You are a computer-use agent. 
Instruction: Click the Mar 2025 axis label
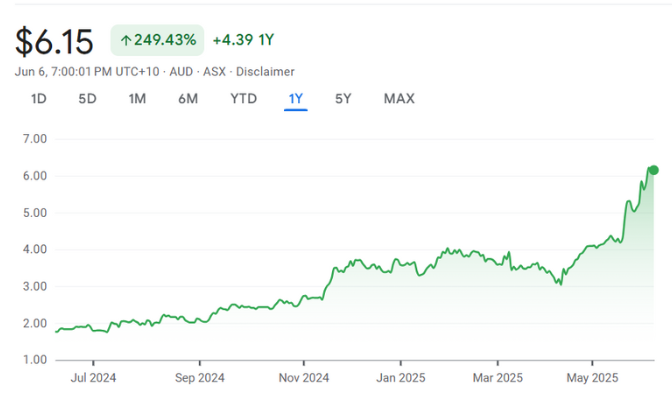coord(498,378)
